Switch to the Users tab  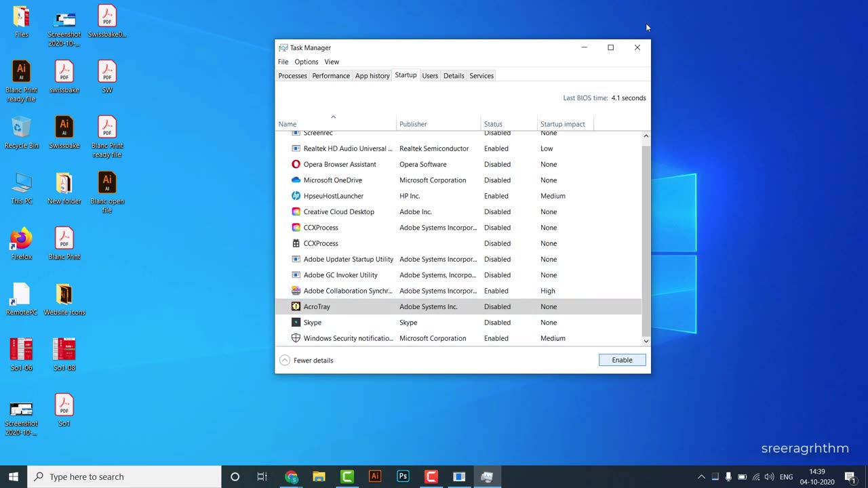(430, 76)
